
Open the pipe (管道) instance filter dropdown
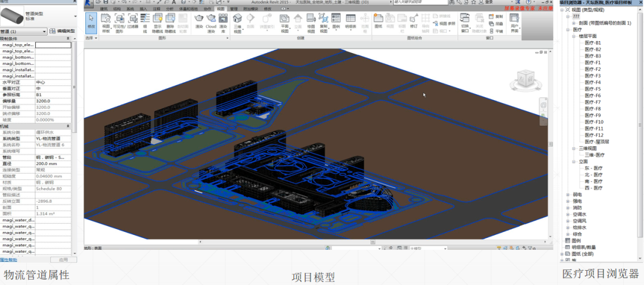click(x=44, y=32)
